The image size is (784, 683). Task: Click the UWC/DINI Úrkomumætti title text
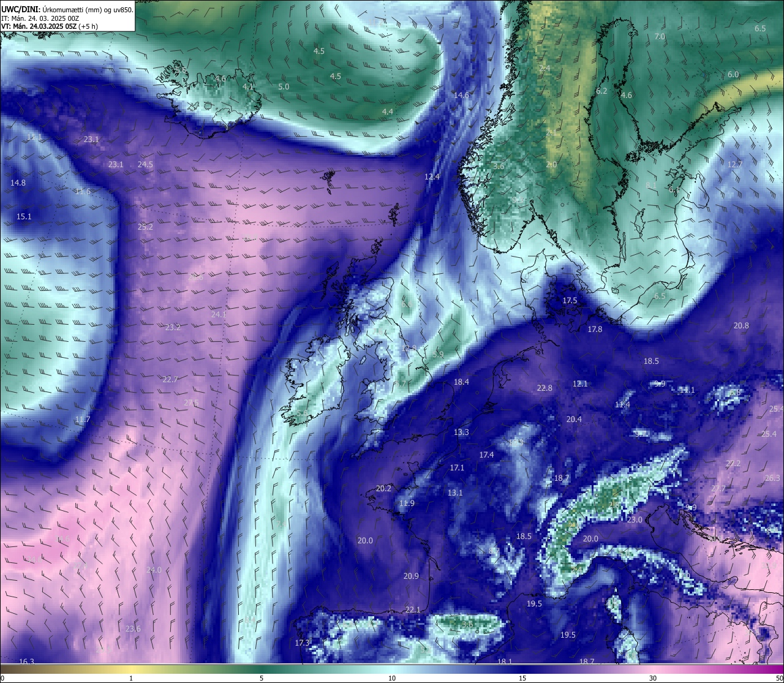pos(67,9)
